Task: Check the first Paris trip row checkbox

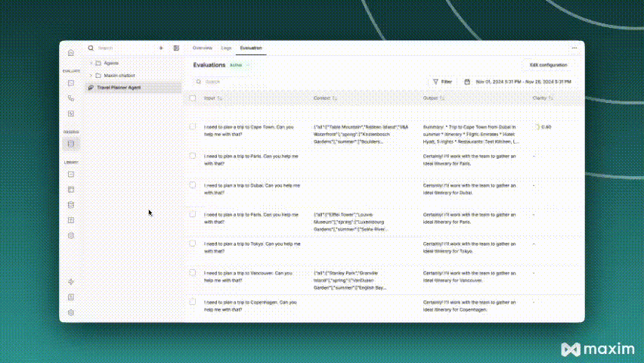Action: coord(193,156)
